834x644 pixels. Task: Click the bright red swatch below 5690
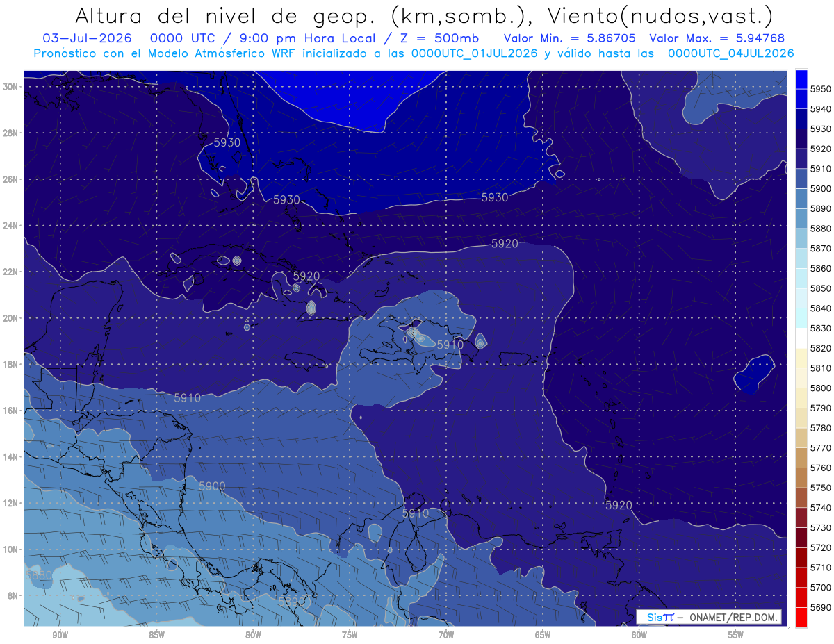801,617
